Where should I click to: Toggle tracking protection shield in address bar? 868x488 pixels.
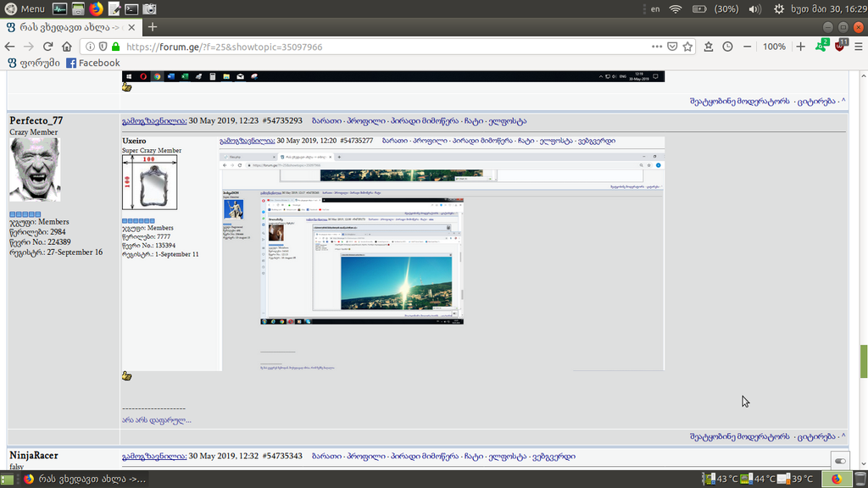[x=102, y=47]
